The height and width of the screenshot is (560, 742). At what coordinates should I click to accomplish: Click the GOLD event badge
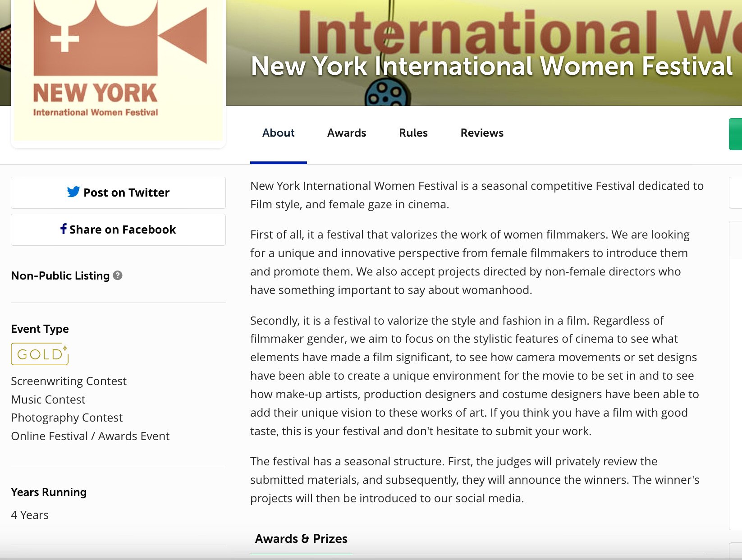40,354
